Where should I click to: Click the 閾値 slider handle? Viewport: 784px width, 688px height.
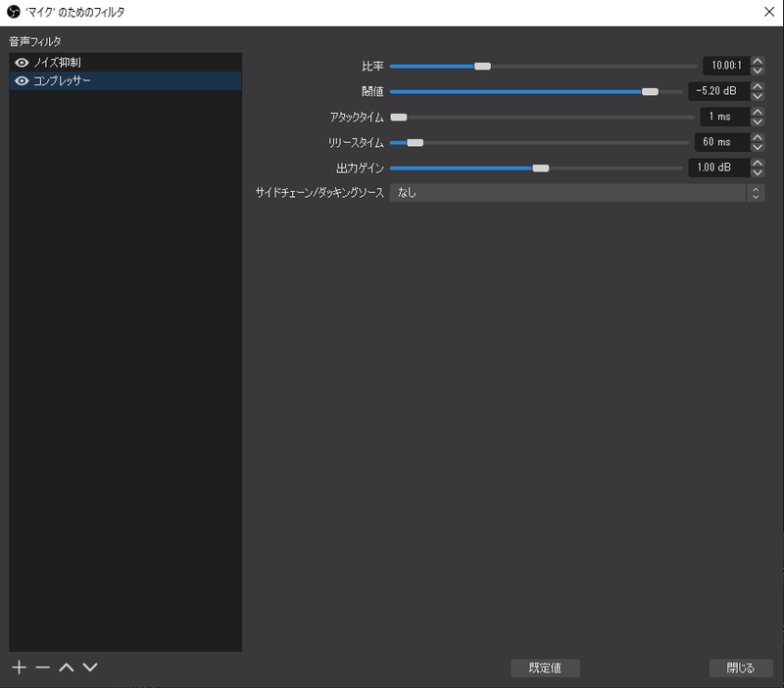[x=650, y=91]
